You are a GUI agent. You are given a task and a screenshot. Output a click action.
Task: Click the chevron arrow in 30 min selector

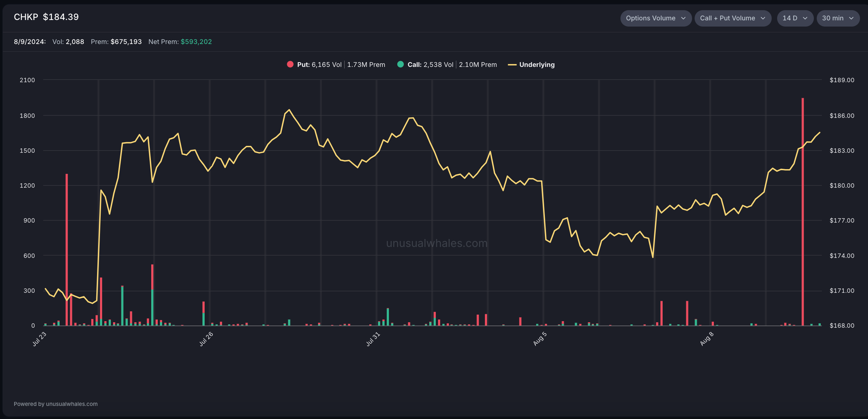[851, 18]
